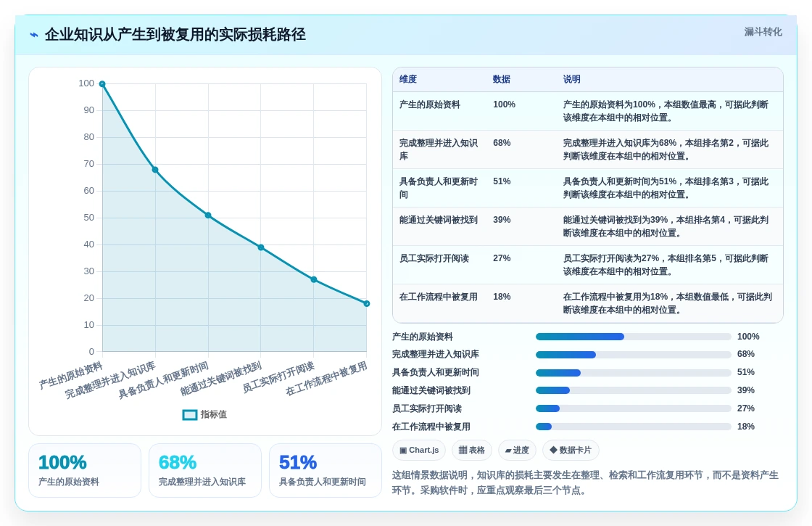The width and height of the screenshot is (812, 526).
Task: Click the 27% progress percentage label
Action: (x=746, y=408)
